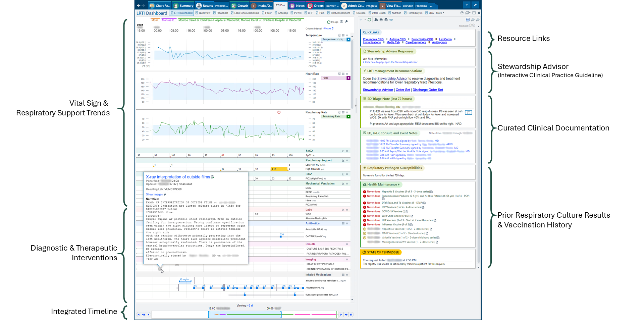Open the Health Maintenance section header
Image resolution: width=644 pixels, height=322 pixels.
[382, 184]
